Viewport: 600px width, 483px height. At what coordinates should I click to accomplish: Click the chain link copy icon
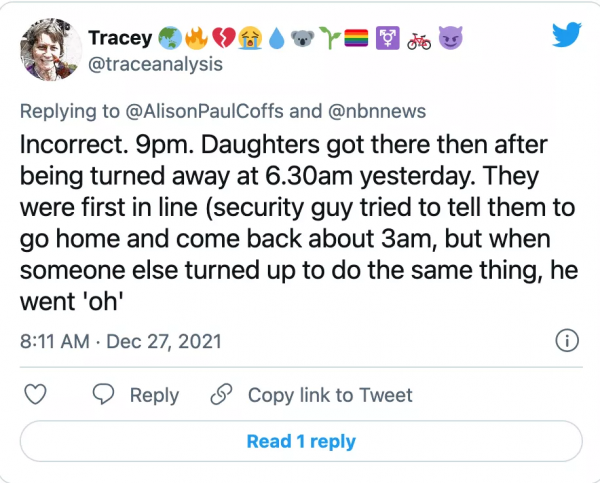click(x=221, y=395)
